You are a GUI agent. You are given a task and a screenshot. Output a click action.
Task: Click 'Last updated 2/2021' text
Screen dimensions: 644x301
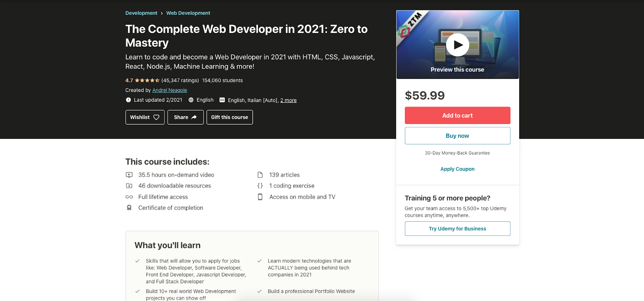pyautogui.click(x=158, y=100)
